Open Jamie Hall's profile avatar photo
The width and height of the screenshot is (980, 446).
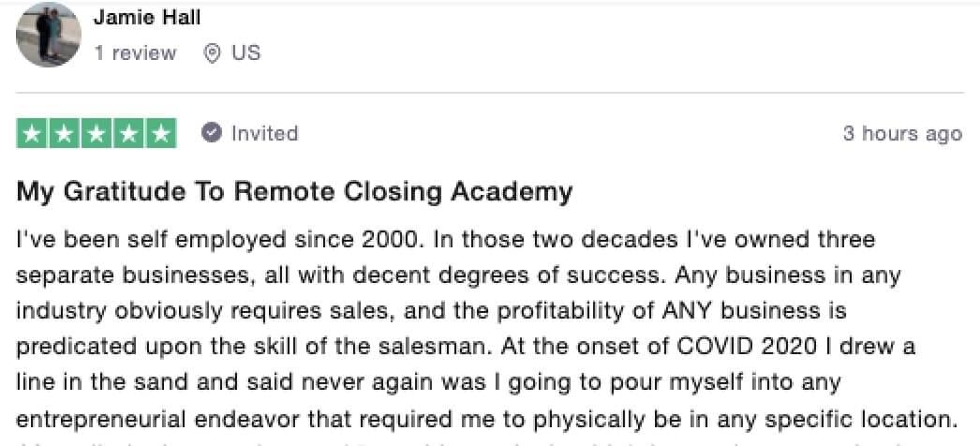[48, 35]
